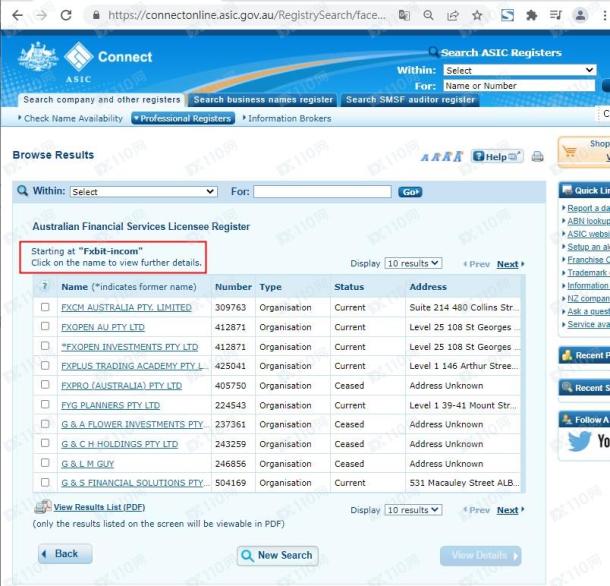
Task: Click the Address column header
Action: click(428, 287)
